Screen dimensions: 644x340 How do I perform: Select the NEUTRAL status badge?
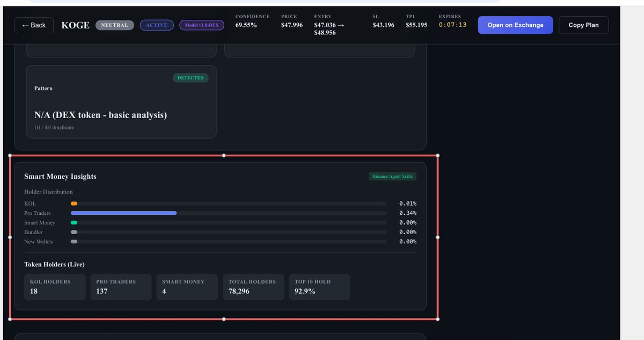[x=114, y=25]
